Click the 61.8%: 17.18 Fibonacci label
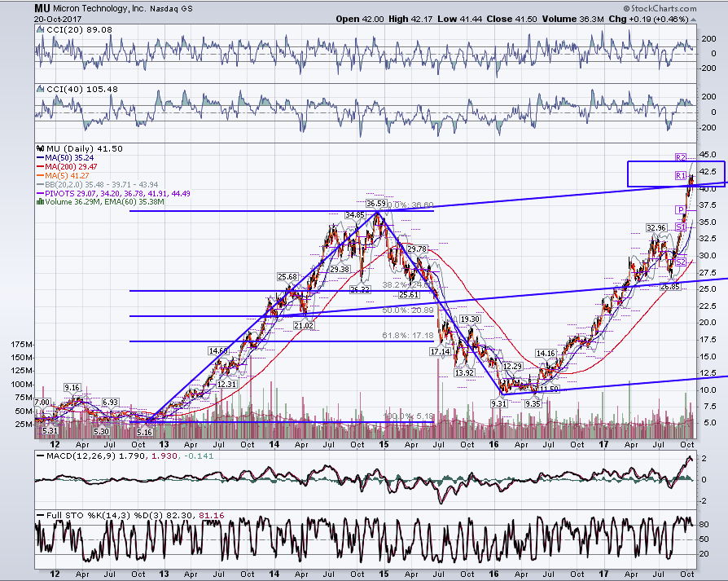The image size is (728, 581). tap(408, 335)
